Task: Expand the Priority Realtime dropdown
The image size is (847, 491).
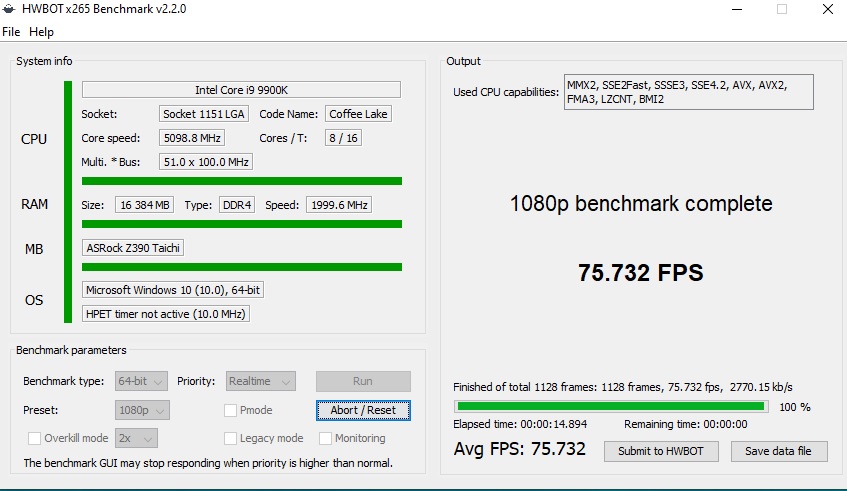Action: pos(260,381)
